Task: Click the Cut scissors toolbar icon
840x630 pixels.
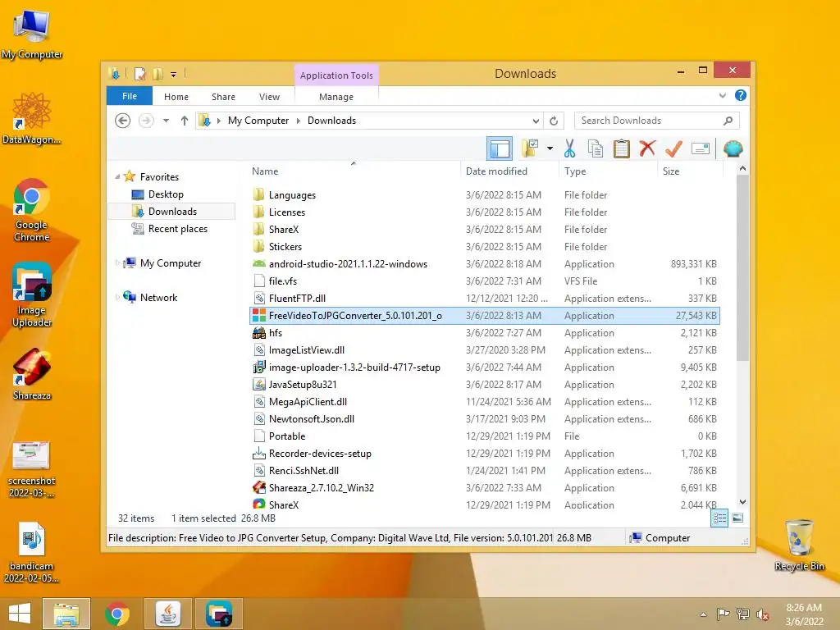Action: click(x=569, y=149)
